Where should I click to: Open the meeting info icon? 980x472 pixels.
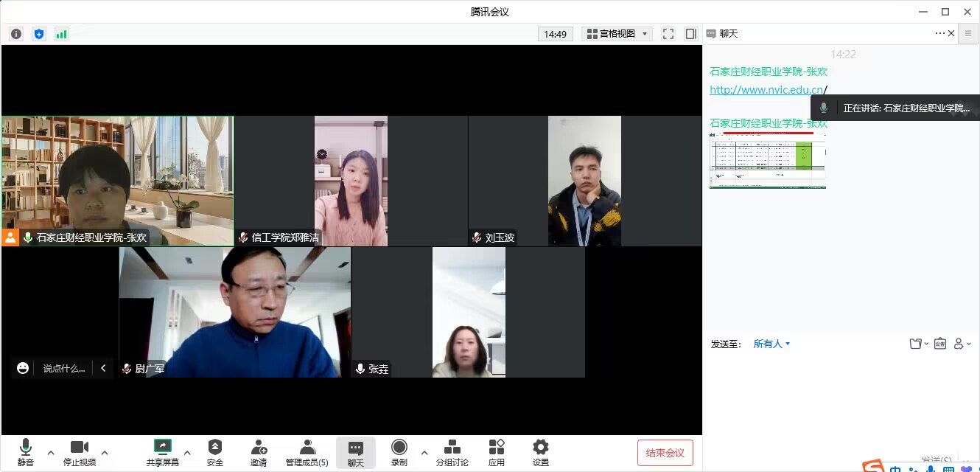coord(16,34)
